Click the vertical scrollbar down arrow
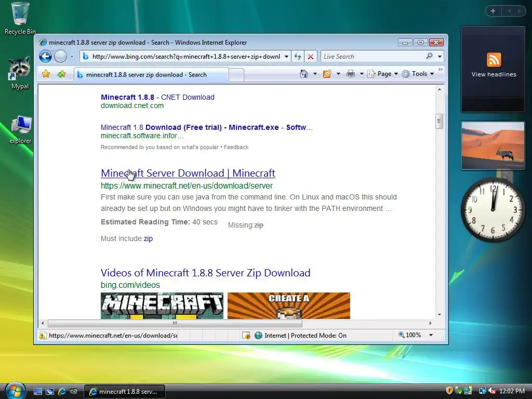This screenshot has width=532, height=399. click(440, 315)
